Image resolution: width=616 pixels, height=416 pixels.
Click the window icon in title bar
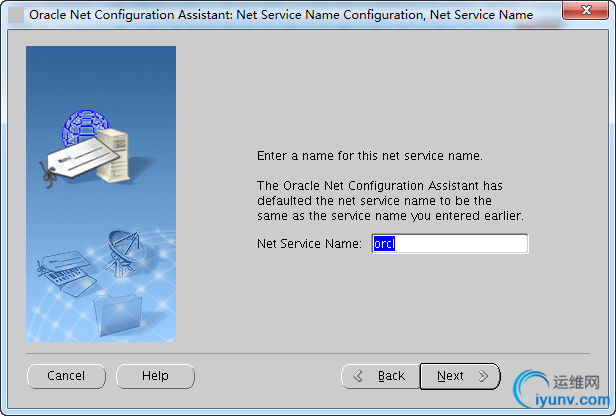(x=16, y=15)
